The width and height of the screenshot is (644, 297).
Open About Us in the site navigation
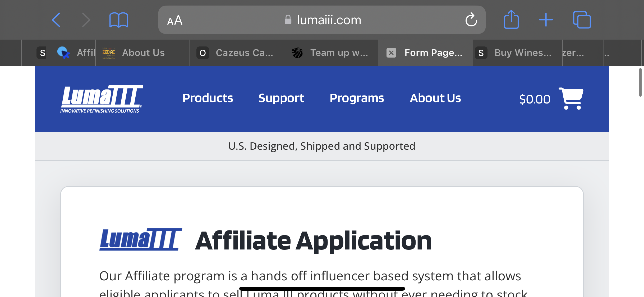point(435,98)
